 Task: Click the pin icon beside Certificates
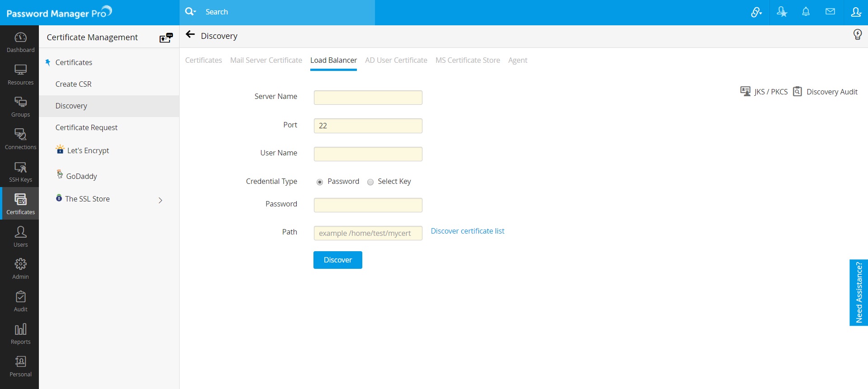48,62
